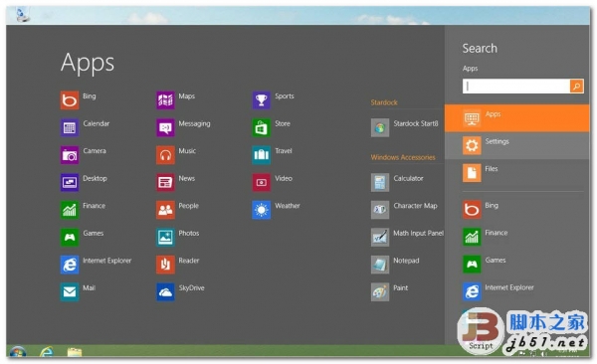Launch the Music app icon

pyautogui.click(x=165, y=155)
